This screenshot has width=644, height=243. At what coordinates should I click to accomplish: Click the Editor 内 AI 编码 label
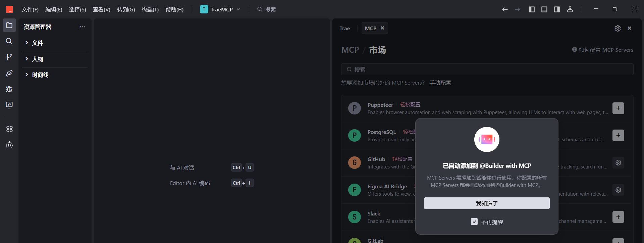(x=190, y=183)
